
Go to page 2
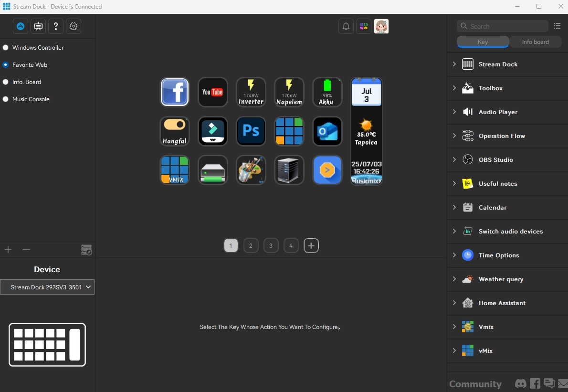point(251,245)
